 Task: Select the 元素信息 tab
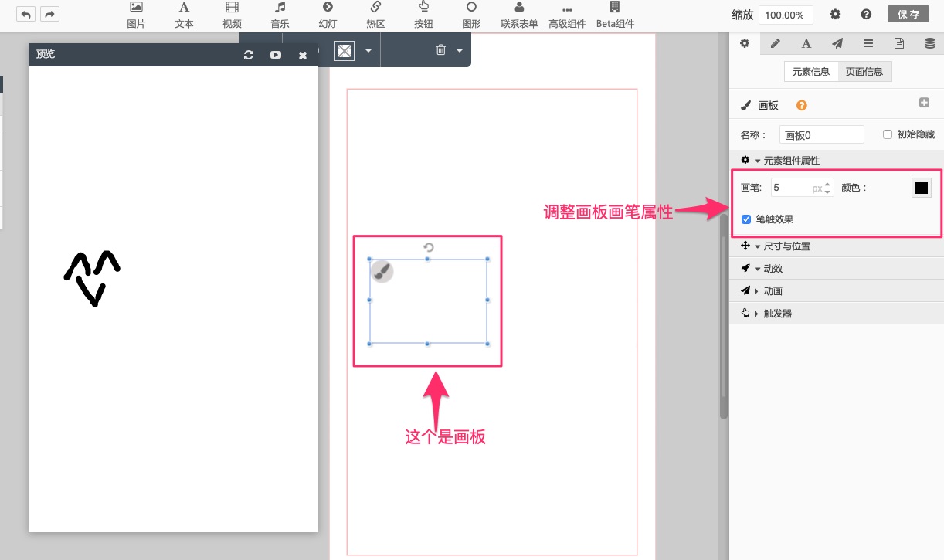(x=811, y=72)
